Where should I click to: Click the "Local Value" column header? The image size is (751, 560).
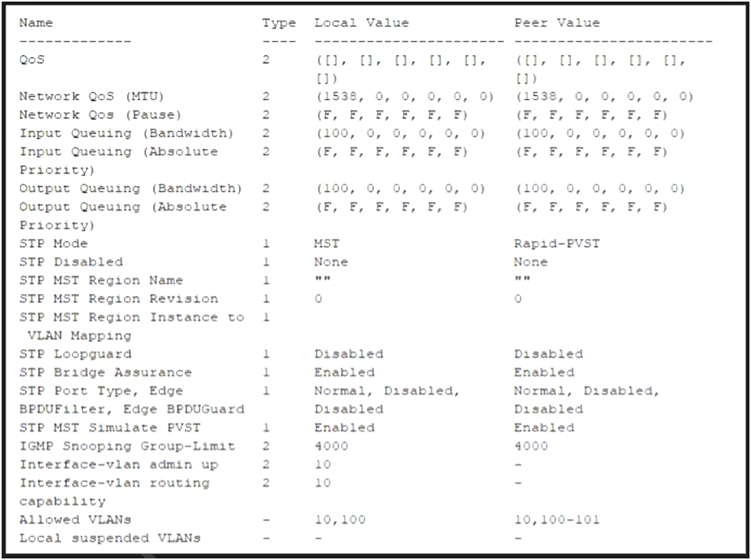pos(361,23)
